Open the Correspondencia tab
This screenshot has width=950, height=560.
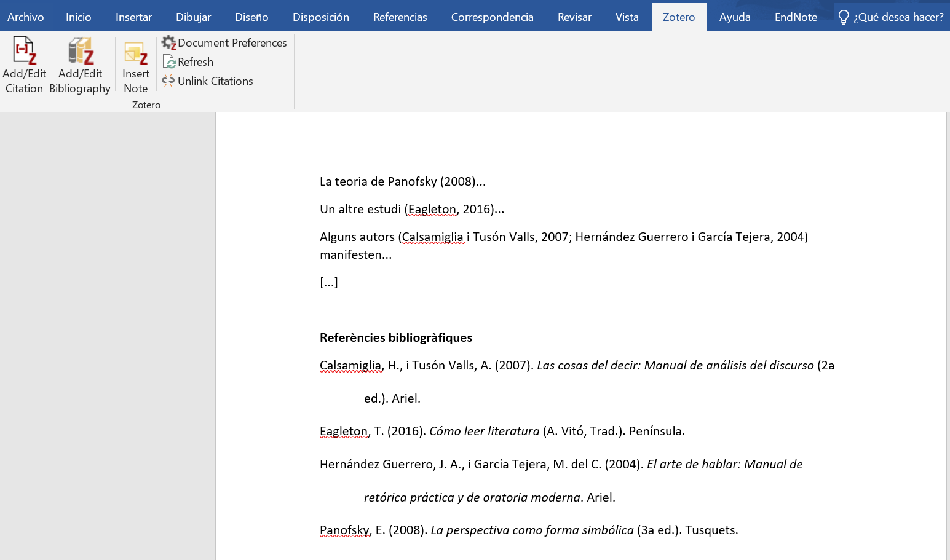click(493, 17)
